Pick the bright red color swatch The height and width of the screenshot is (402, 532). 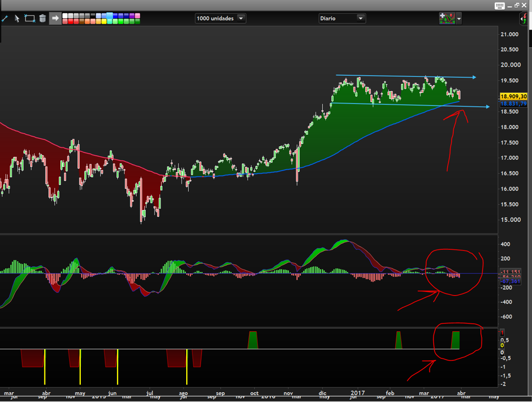click(71, 22)
